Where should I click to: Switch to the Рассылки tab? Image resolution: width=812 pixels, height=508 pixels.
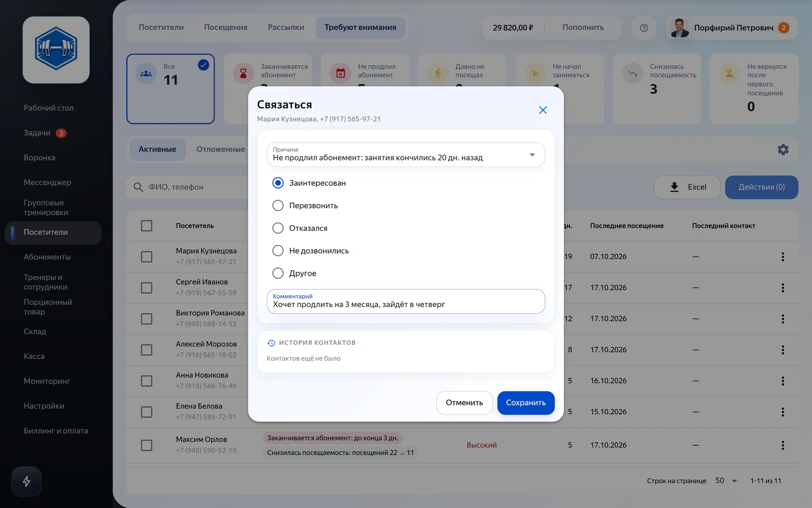pos(286,28)
